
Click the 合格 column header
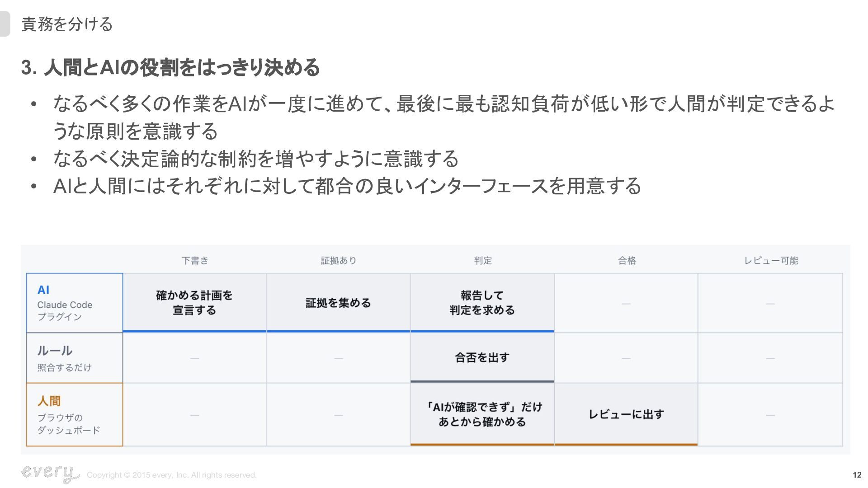(x=627, y=260)
